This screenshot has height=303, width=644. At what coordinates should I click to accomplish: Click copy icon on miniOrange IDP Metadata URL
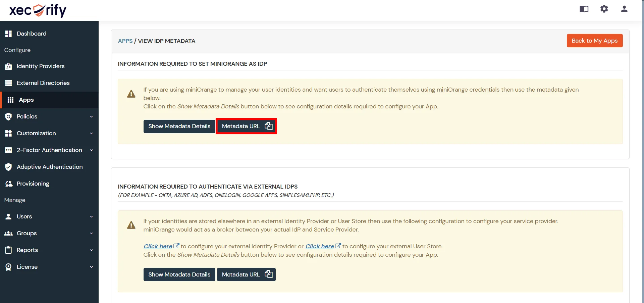(x=268, y=126)
